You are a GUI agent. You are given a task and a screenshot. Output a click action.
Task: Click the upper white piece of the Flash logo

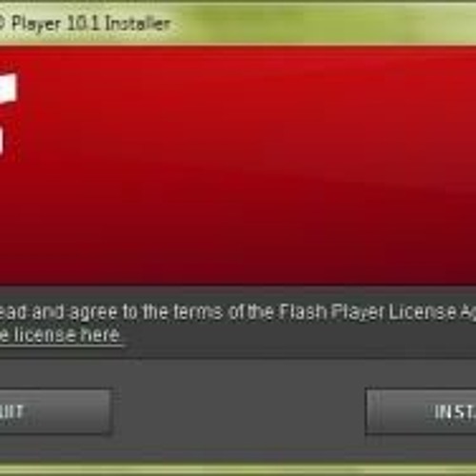pyautogui.click(x=9, y=87)
